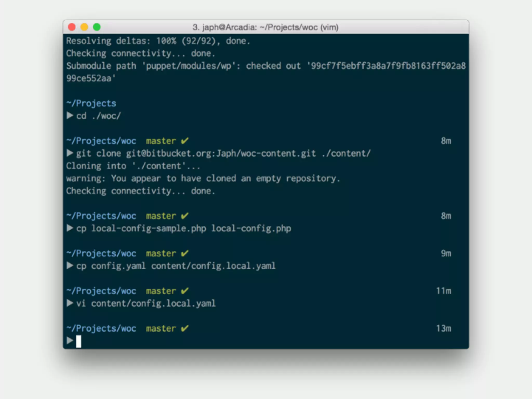This screenshot has height=399, width=532.
Task: Click the '~/Projects' prompt path without a branch
Action: coord(91,103)
